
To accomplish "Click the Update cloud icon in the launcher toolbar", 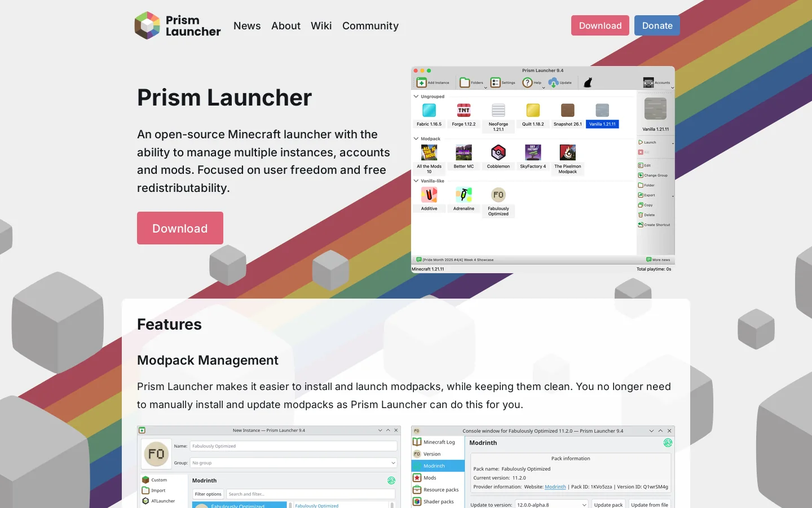I will click(x=553, y=82).
